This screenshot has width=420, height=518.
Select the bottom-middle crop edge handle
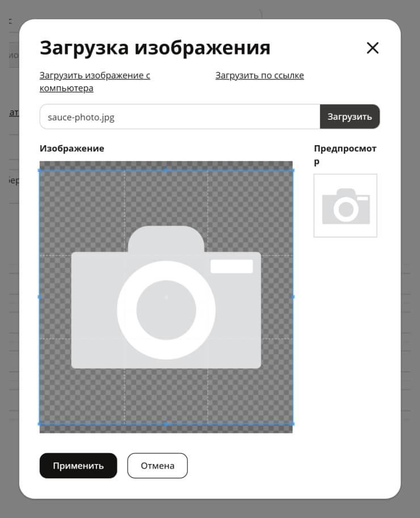[x=166, y=423]
